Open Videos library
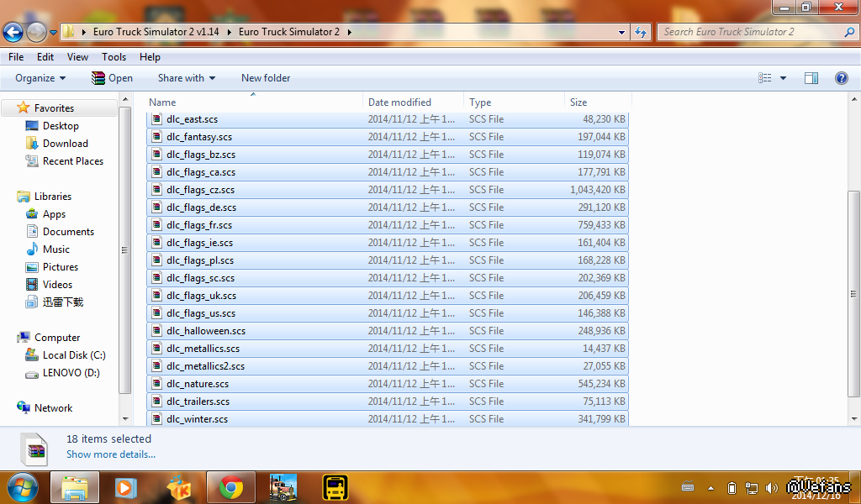Image resolution: width=861 pixels, height=504 pixels. point(57,284)
